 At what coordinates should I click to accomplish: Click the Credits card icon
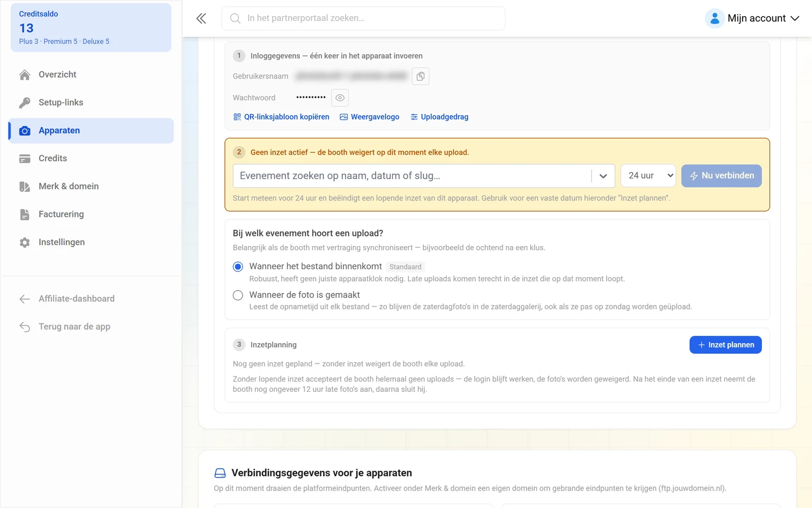point(25,159)
